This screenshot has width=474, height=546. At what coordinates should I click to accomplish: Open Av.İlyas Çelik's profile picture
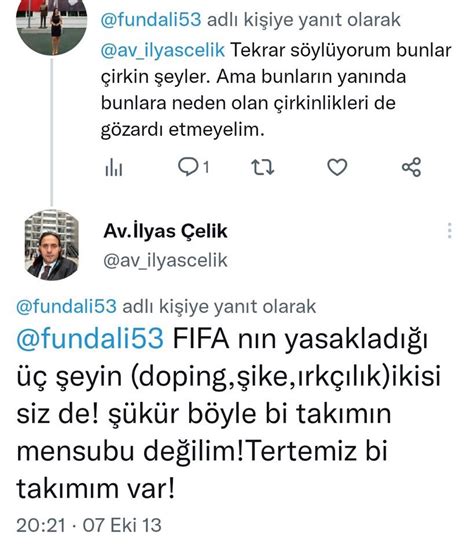52,245
